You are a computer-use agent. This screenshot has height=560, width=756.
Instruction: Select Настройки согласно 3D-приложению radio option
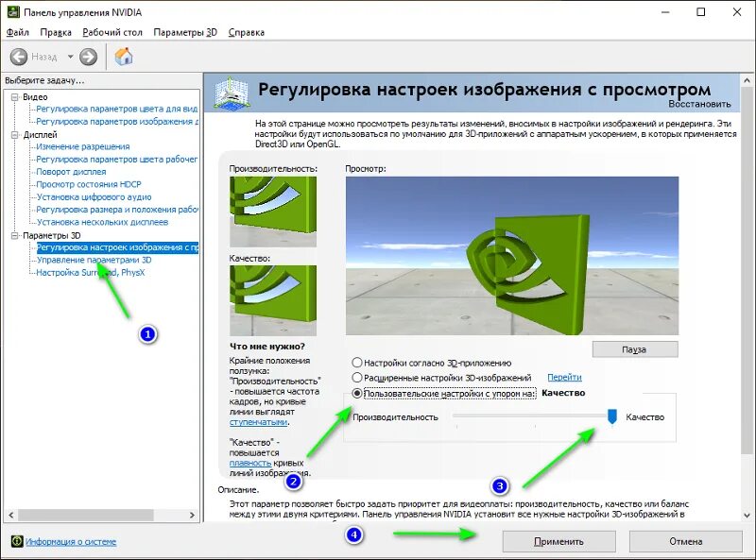[x=357, y=363]
